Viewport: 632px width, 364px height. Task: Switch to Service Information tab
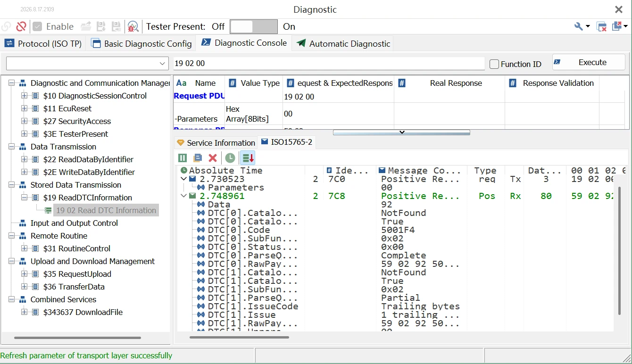216,143
